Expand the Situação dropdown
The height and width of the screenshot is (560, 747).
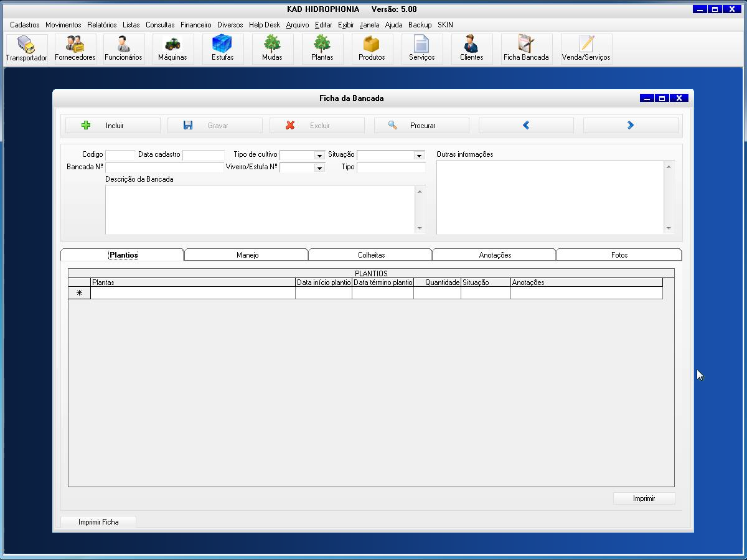[419, 156]
